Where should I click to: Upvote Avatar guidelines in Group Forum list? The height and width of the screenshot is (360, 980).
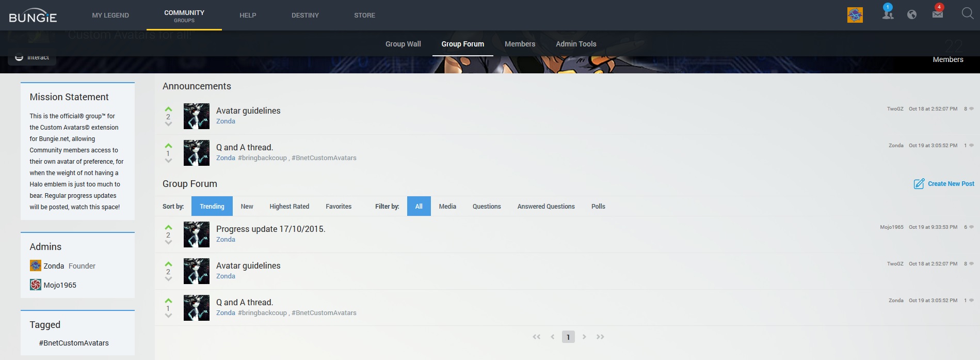(x=168, y=264)
